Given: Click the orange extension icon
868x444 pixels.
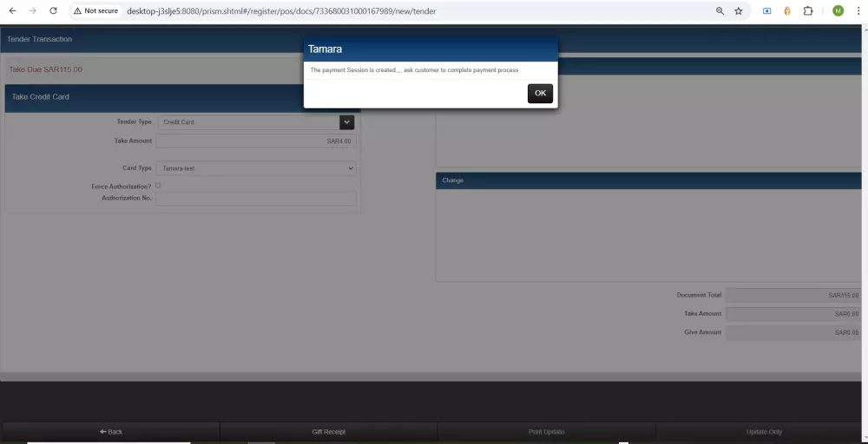Looking at the screenshot, I should [787, 11].
